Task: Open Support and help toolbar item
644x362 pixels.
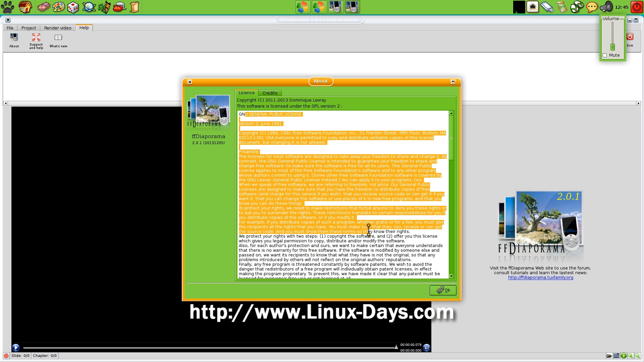Action: click(36, 41)
